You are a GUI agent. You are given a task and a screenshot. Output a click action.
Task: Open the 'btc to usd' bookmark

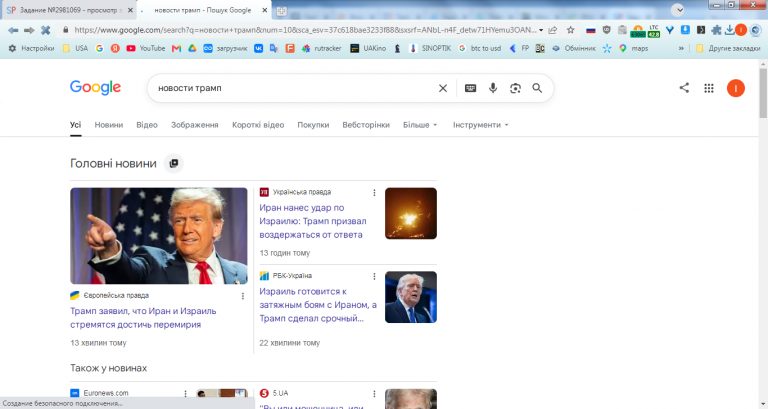(x=480, y=48)
